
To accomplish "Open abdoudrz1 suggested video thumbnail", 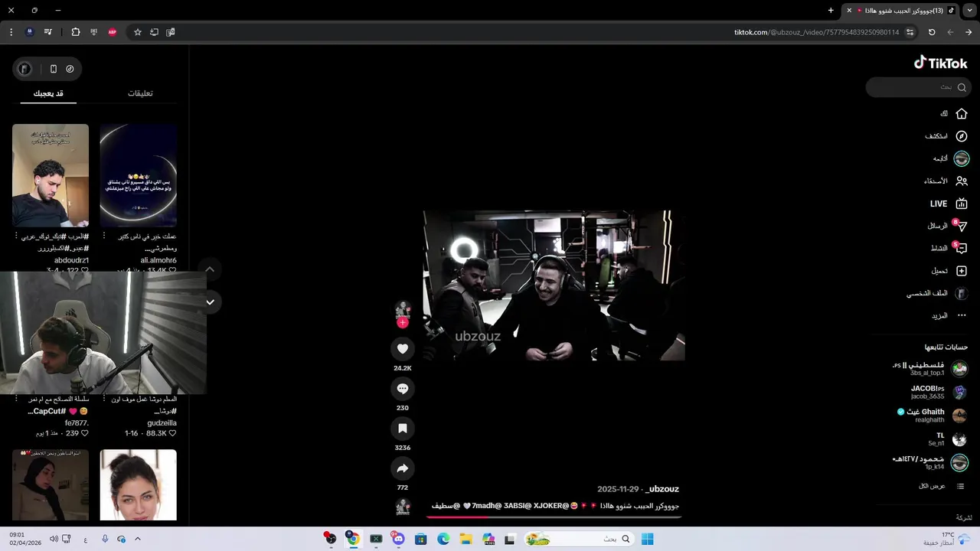I will pos(51,176).
